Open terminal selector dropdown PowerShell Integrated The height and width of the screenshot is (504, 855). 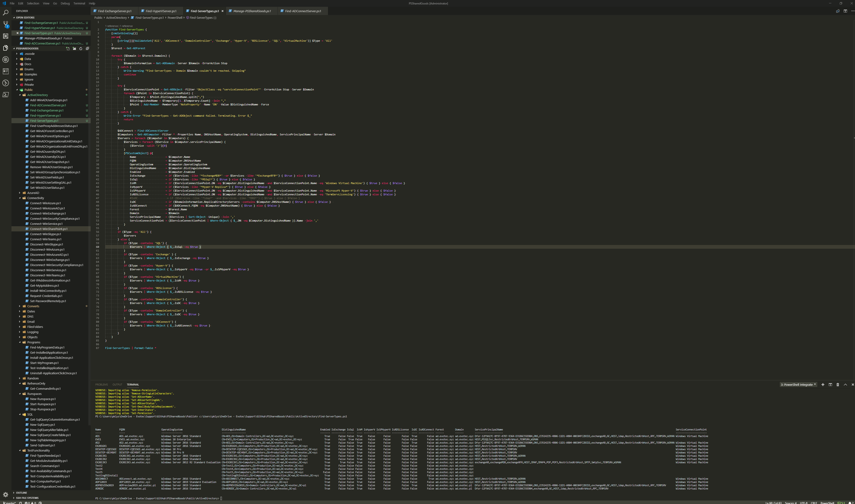(x=798, y=385)
